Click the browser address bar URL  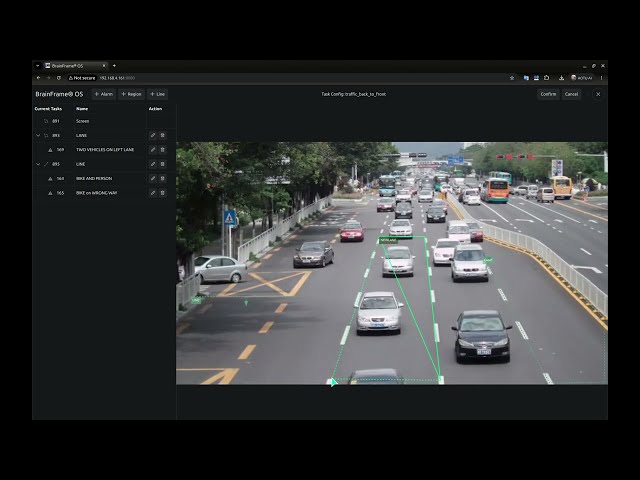[x=117, y=78]
